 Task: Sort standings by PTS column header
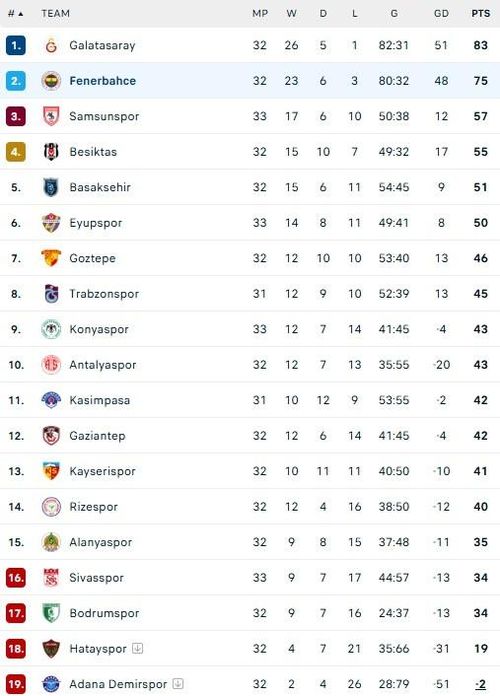[x=481, y=14]
